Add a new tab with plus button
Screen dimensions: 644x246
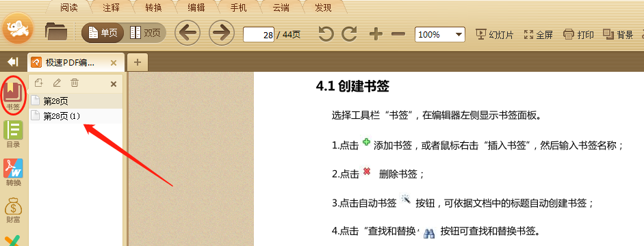138,62
